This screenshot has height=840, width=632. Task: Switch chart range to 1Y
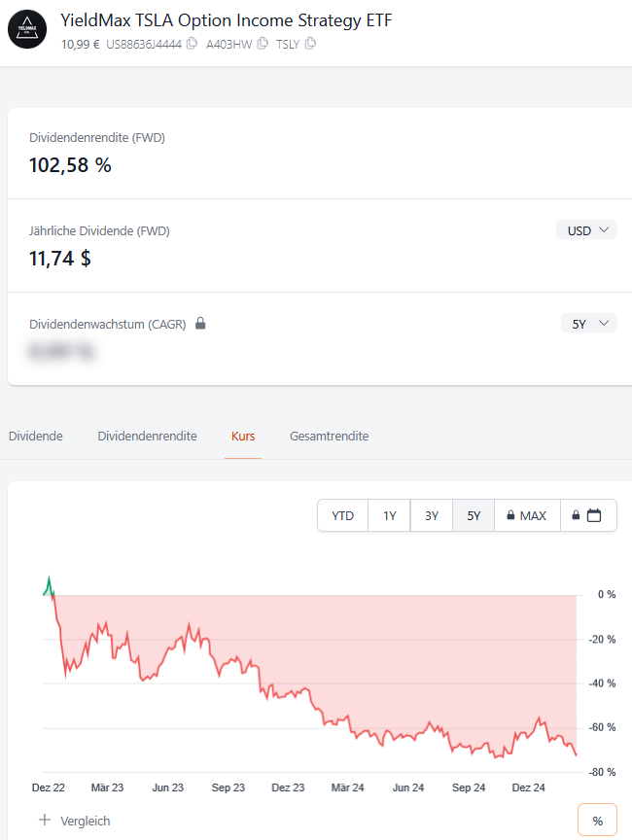(x=389, y=515)
